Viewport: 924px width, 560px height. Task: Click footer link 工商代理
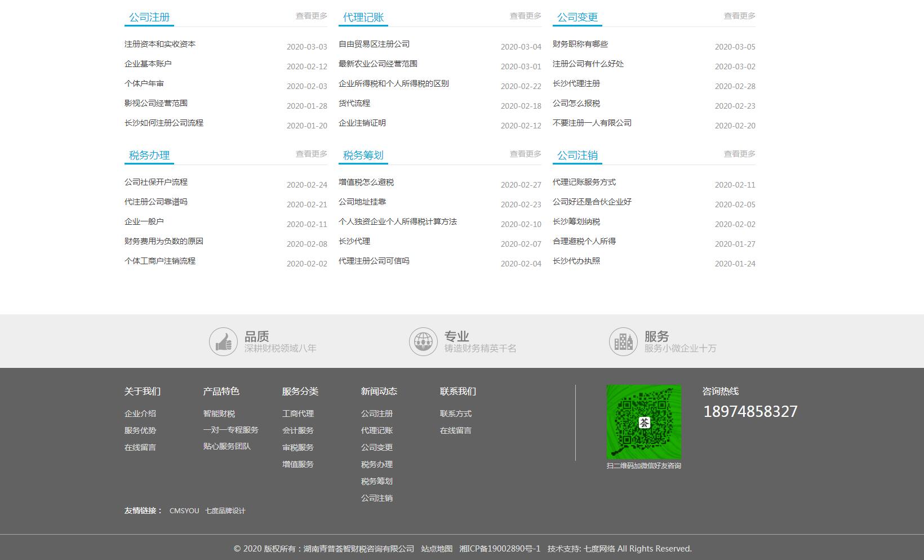[298, 414]
